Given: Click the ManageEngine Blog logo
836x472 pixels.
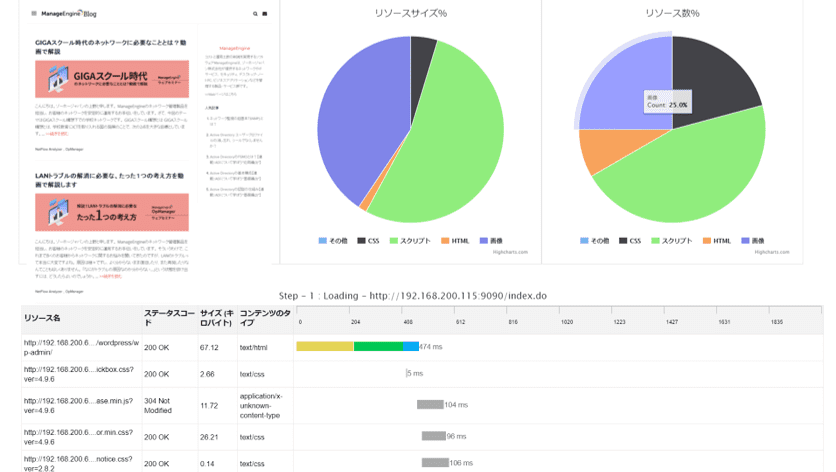Looking at the screenshot, I should tap(69, 14).
